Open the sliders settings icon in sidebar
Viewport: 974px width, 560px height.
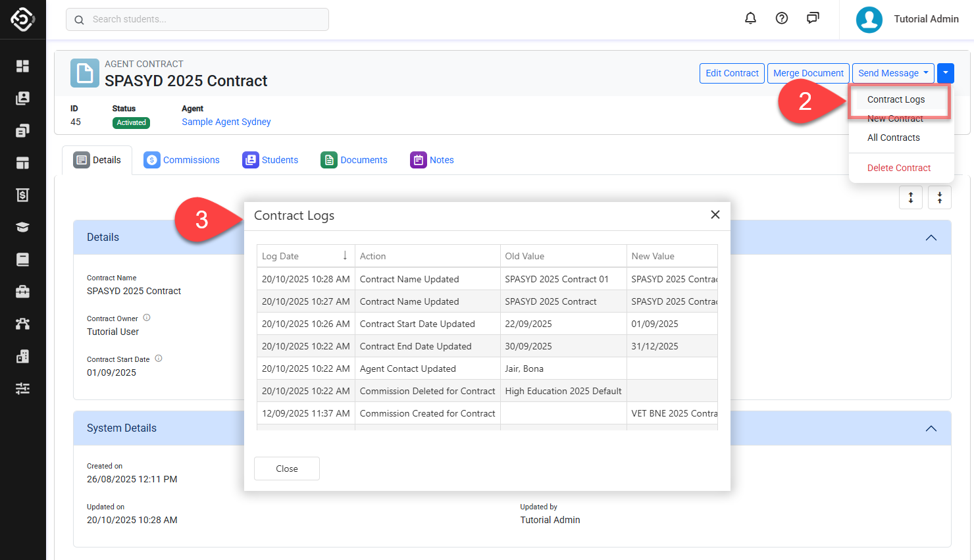click(22, 388)
